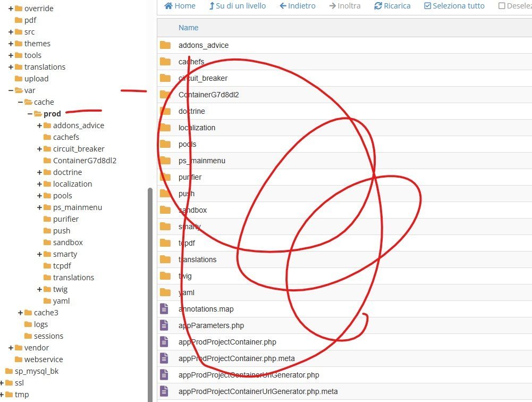Sort files by the Name column header
532x402 pixels.
[x=188, y=28]
